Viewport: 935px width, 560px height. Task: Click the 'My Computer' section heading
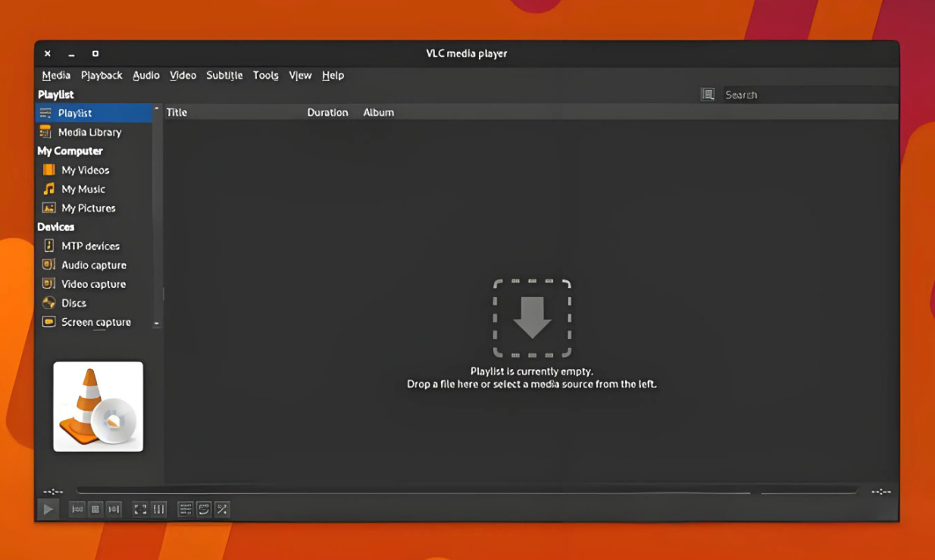point(70,151)
